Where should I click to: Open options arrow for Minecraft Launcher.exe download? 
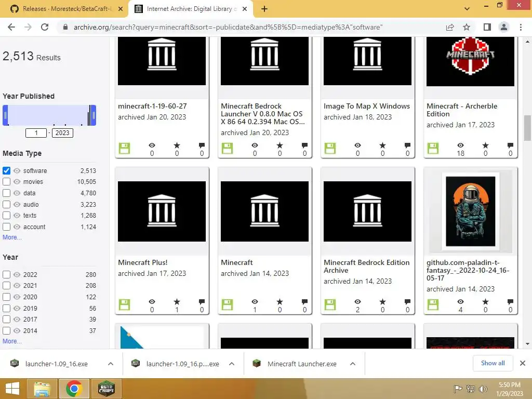[x=353, y=364]
